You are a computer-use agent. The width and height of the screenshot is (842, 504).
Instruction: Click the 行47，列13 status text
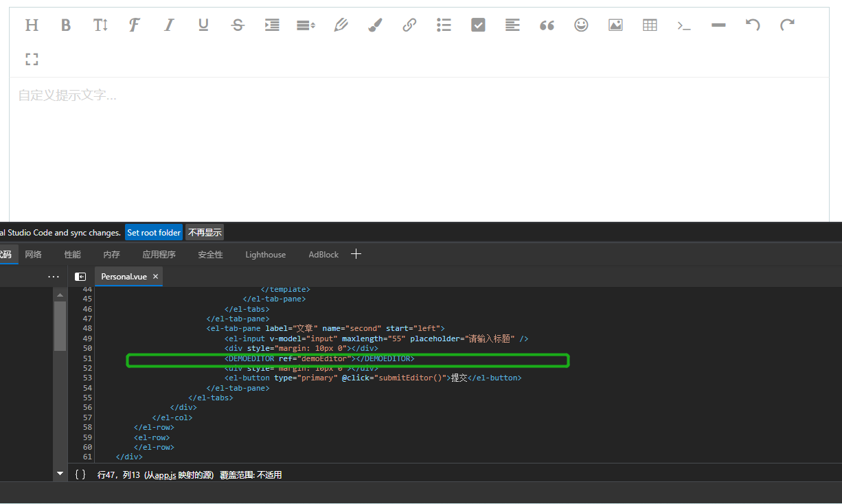tap(119, 474)
